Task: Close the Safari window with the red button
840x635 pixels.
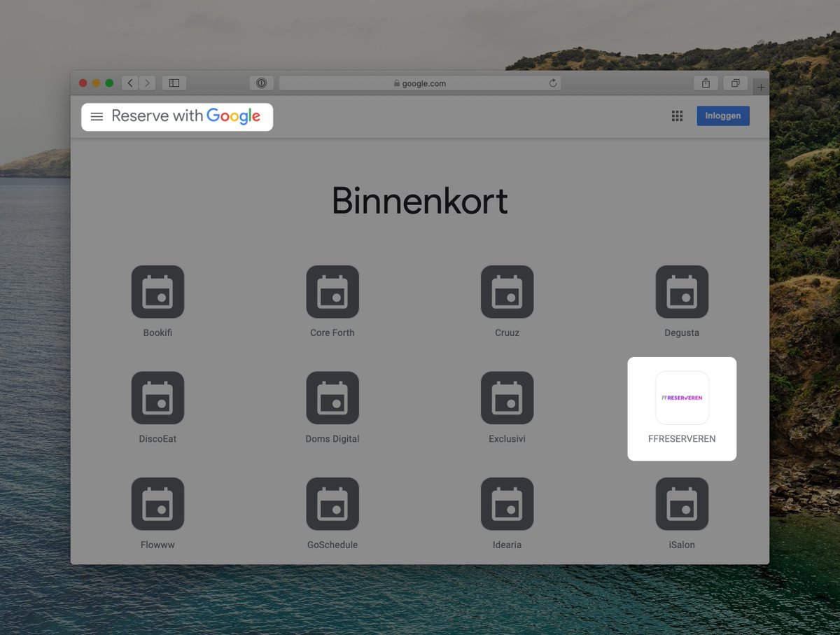Action: (x=83, y=83)
